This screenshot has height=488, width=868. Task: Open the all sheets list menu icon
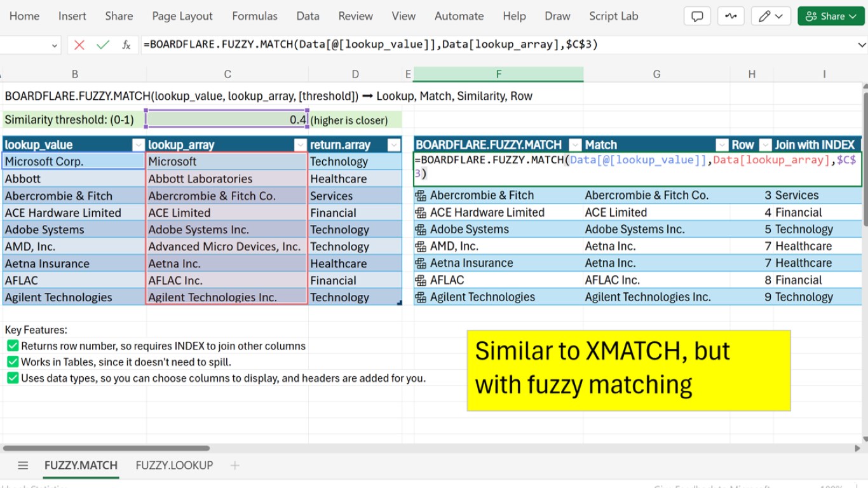23,466
